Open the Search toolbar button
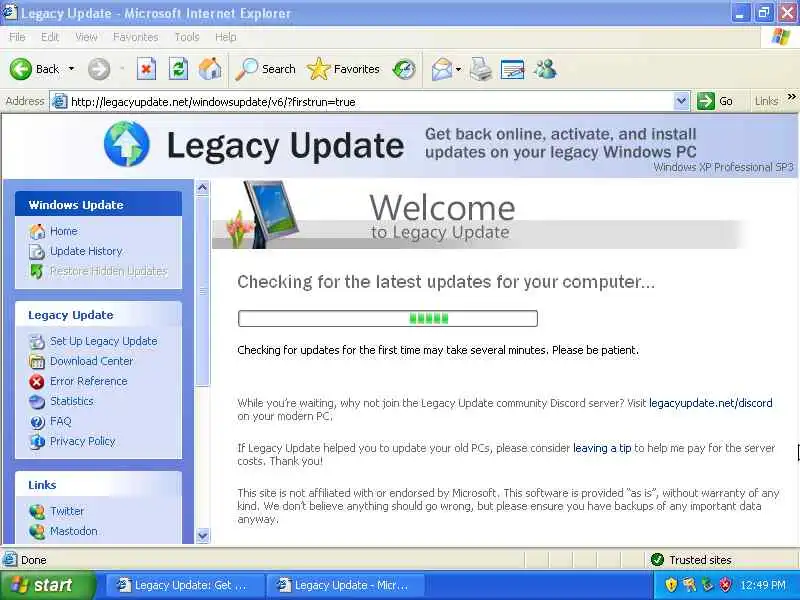The width and height of the screenshot is (800, 600). pyautogui.click(x=265, y=69)
